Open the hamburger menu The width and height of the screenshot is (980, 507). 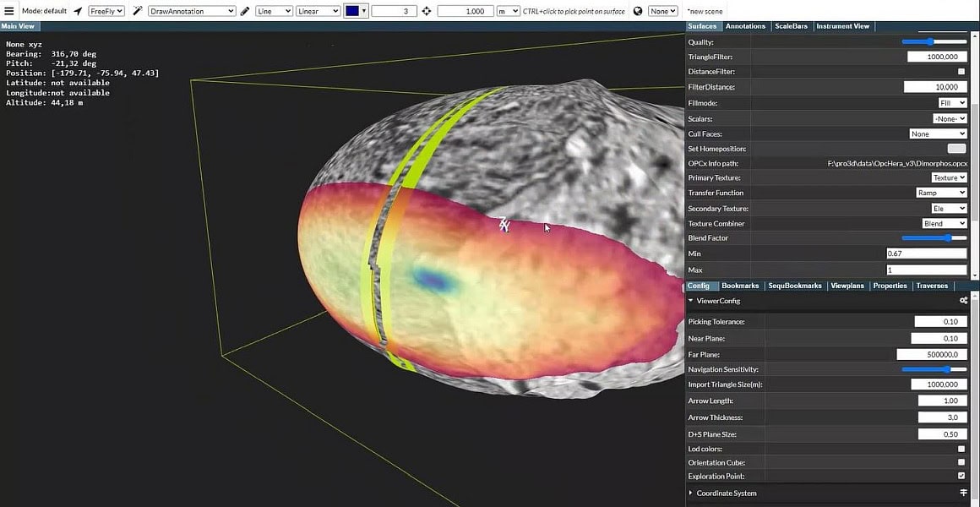[x=8, y=10]
